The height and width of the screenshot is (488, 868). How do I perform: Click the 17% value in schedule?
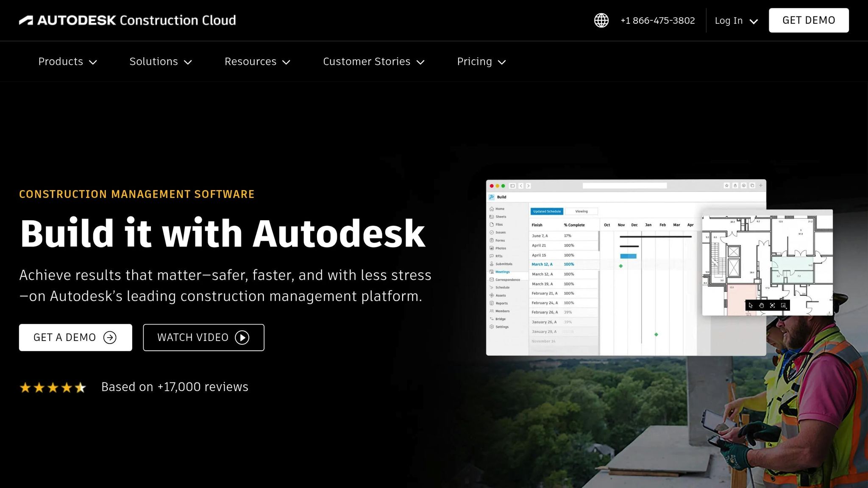coord(568,236)
